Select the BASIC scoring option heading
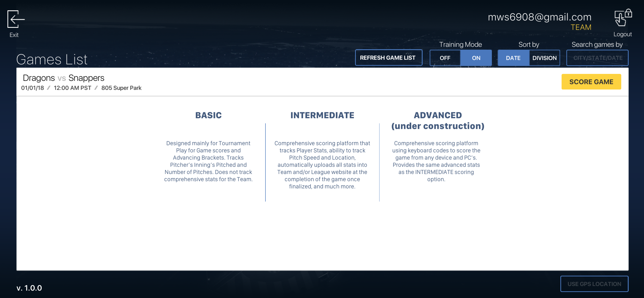Viewport: 644px width, 298px height. pos(208,115)
